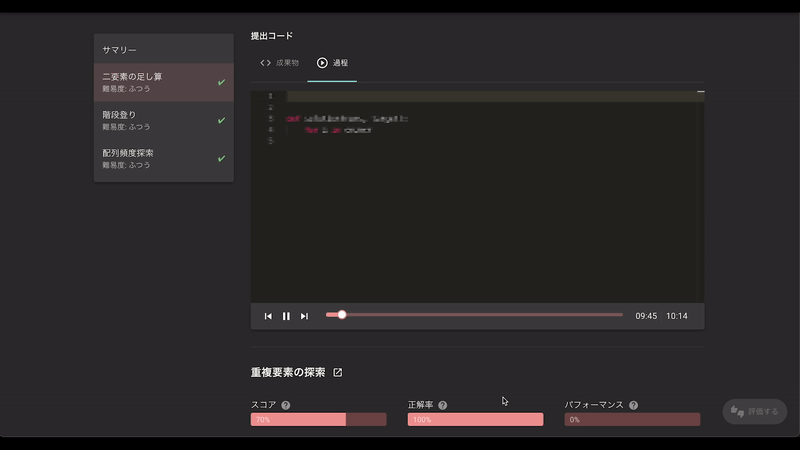Select the 階段登り problem

164,120
